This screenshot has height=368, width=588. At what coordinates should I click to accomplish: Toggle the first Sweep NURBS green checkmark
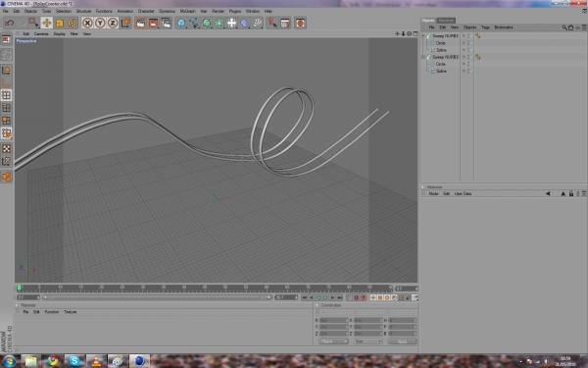tap(471, 36)
